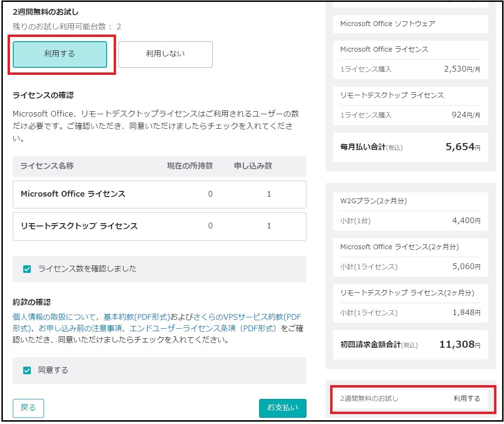Click the 毎月払い合計(税込) label
This screenshot has width=504, height=424.
tap(371, 147)
